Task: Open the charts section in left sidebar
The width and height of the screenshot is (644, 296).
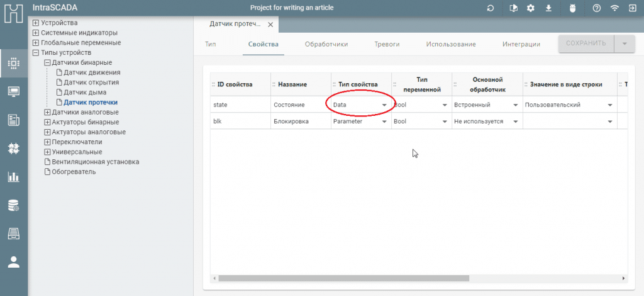Action: click(13, 177)
